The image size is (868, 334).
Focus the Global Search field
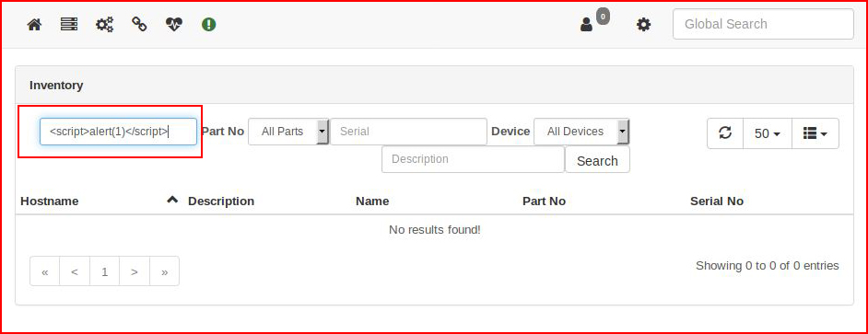[763, 24]
